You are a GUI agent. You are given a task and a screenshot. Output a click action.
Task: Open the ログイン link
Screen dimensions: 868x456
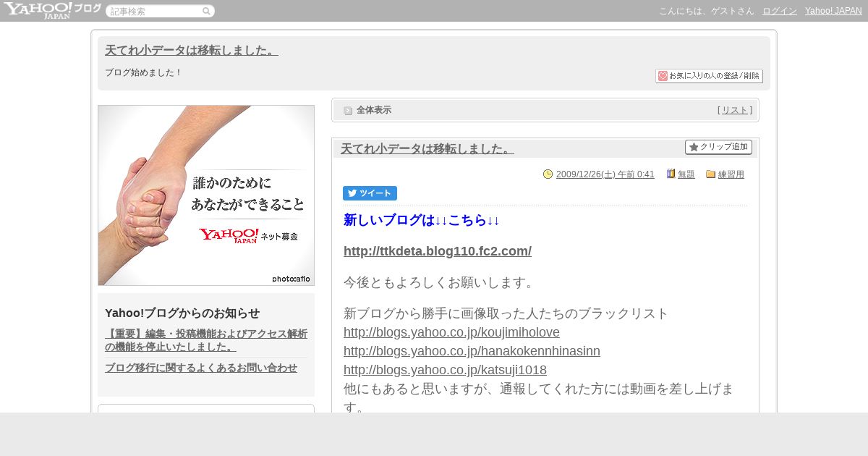coord(780,11)
